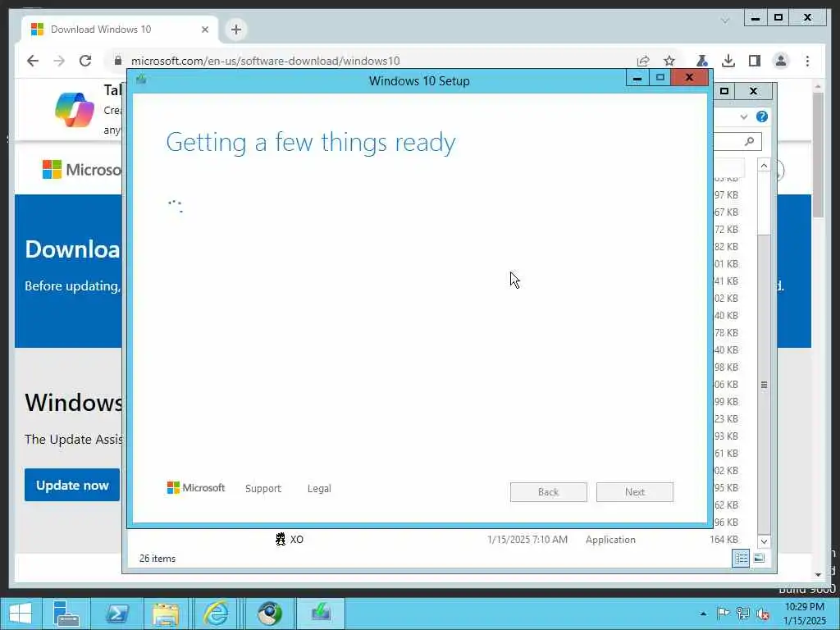Show hidden tray icons arrow

pos(703,614)
